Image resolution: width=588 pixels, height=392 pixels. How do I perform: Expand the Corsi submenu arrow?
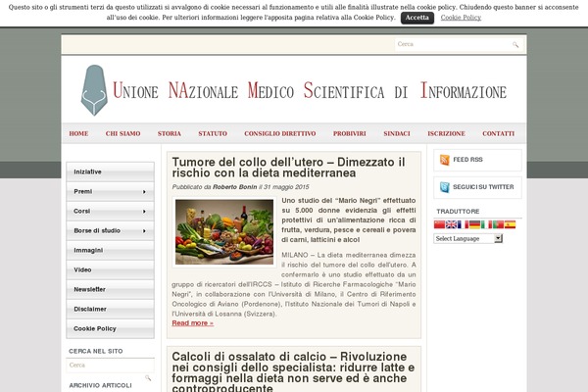coord(144,212)
